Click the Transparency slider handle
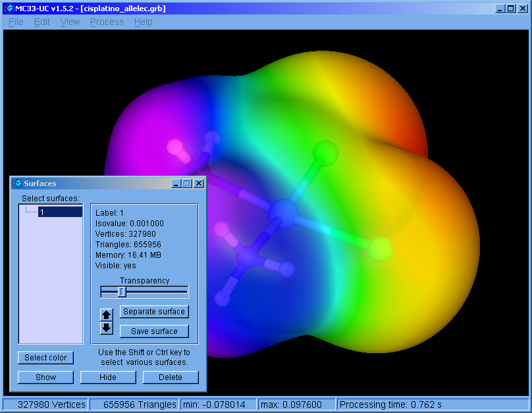Screen dimensions: 532x413 [x=122, y=292]
